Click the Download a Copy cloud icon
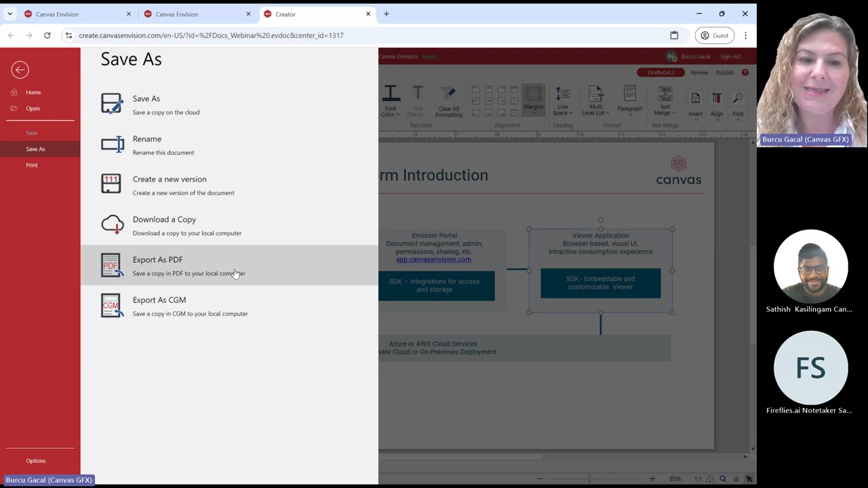Screen dimensions: 868x488 coord(112,224)
